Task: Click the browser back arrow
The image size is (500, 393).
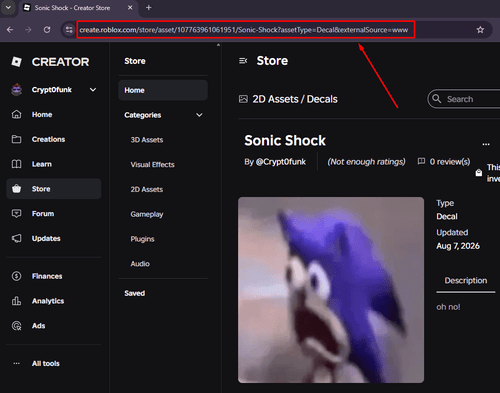Action: [10, 30]
